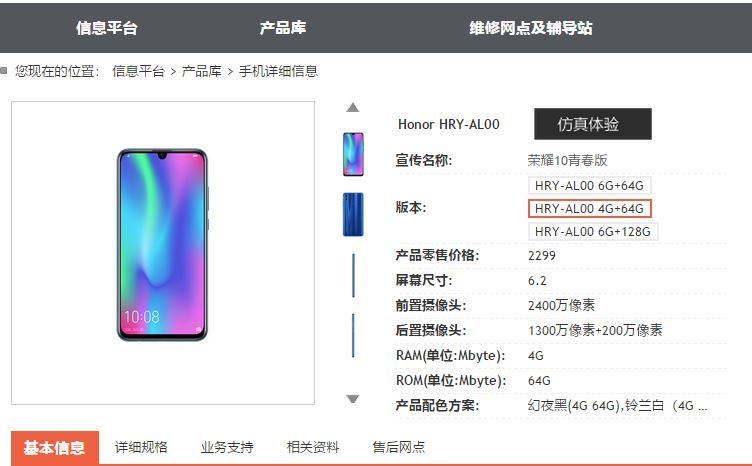The width and height of the screenshot is (752, 466).
Task: Open the 产品库 navigation menu
Action: point(283,28)
